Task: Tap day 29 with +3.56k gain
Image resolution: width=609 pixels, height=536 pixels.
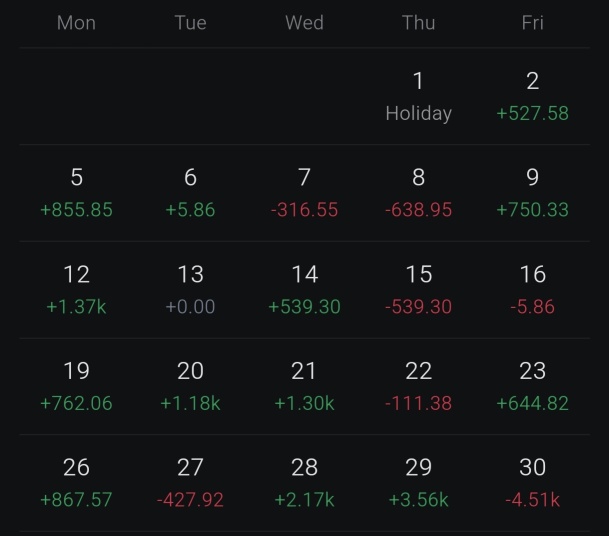Action: click(x=418, y=483)
